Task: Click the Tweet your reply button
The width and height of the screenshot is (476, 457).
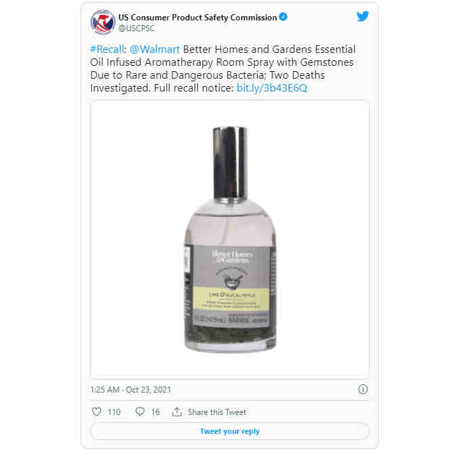Action: click(230, 431)
